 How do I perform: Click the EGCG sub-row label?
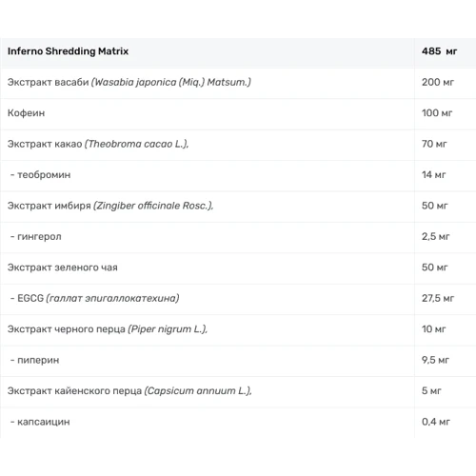(x=95, y=298)
